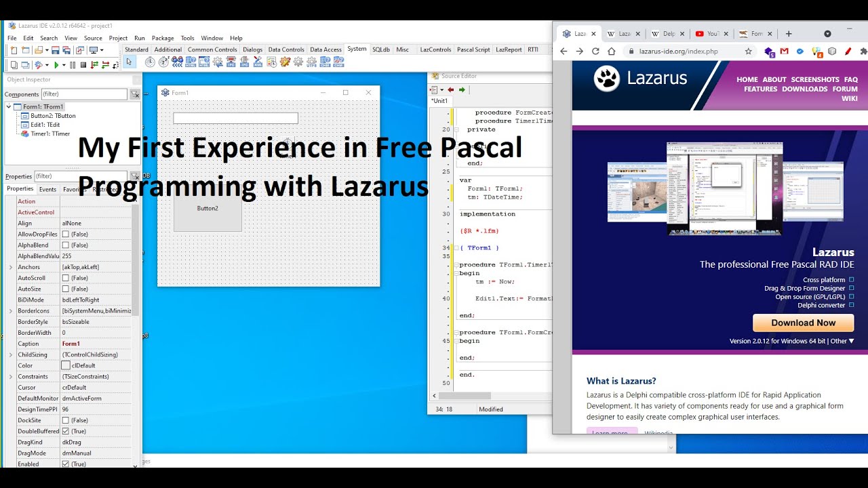Viewport: 868px width, 488px height.
Task: Open the YouTube browser tab
Action: [711, 33]
